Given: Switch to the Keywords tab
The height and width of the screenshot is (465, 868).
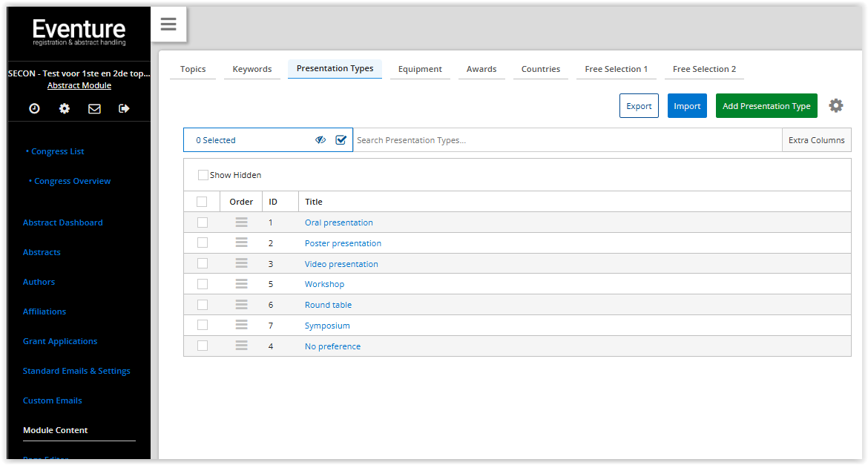Looking at the screenshot, I should point(252,69).
